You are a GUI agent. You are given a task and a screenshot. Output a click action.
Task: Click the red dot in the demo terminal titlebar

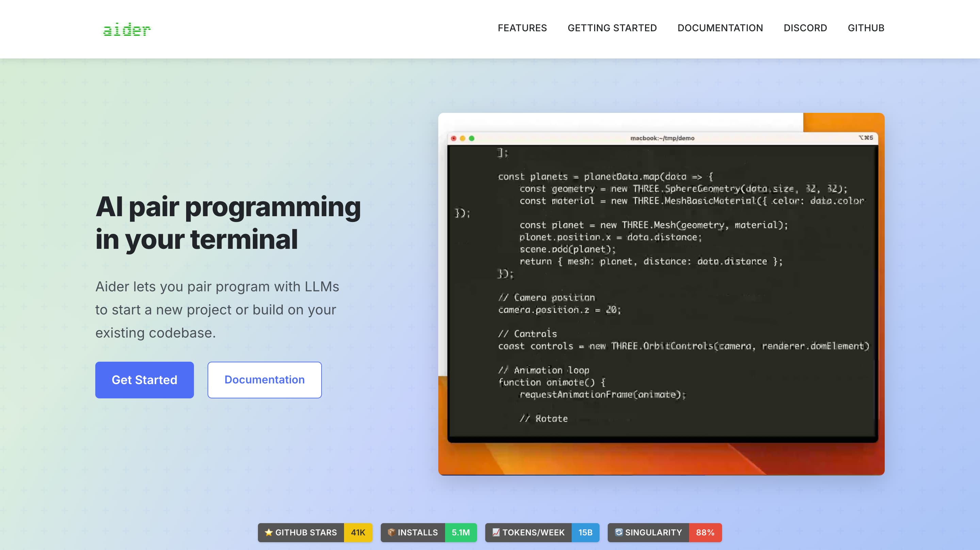click(454, 138)
